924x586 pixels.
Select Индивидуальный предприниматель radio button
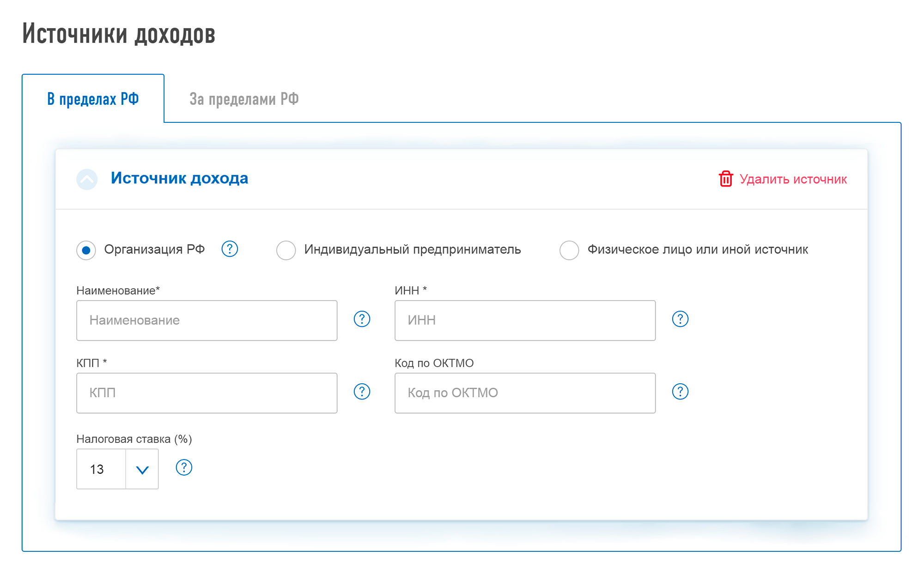click(x=286, y=250)
